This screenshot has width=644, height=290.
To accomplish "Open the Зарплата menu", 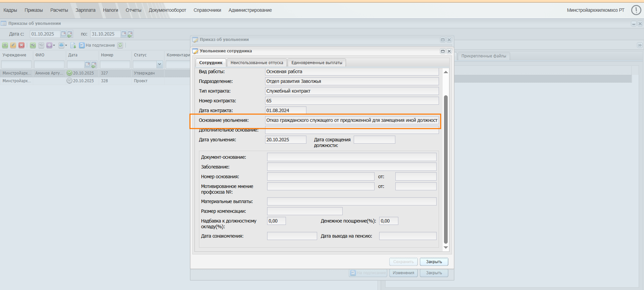I will pyautogui.click(x=85, y=10).
